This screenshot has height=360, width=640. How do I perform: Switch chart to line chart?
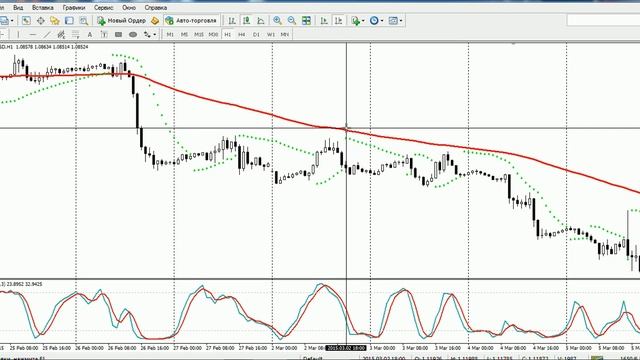261,20
